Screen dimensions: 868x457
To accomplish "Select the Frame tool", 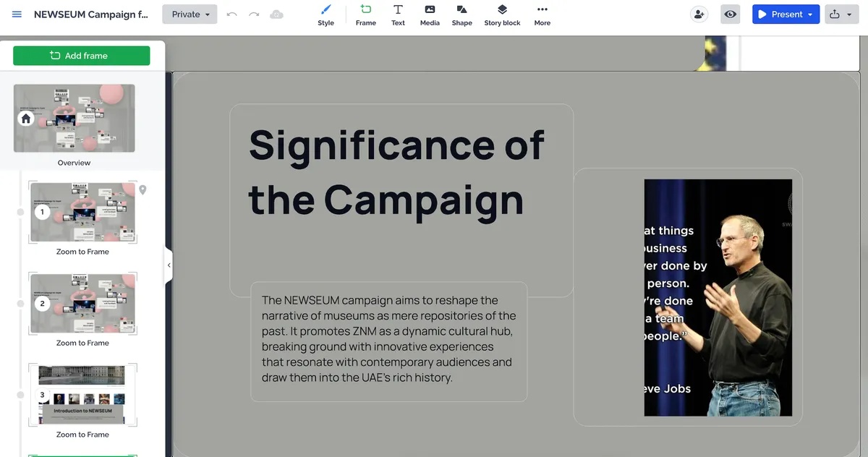I will click(x=365, y=14).
